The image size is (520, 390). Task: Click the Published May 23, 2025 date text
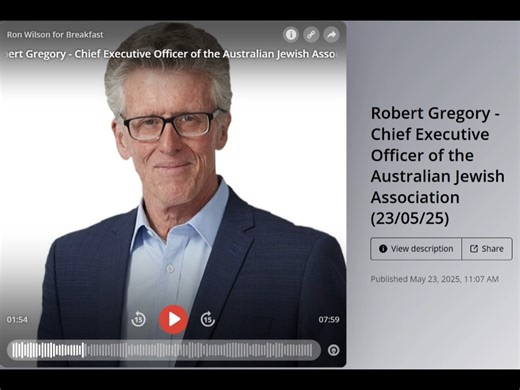pyautogui.click(x=435, y=279)
